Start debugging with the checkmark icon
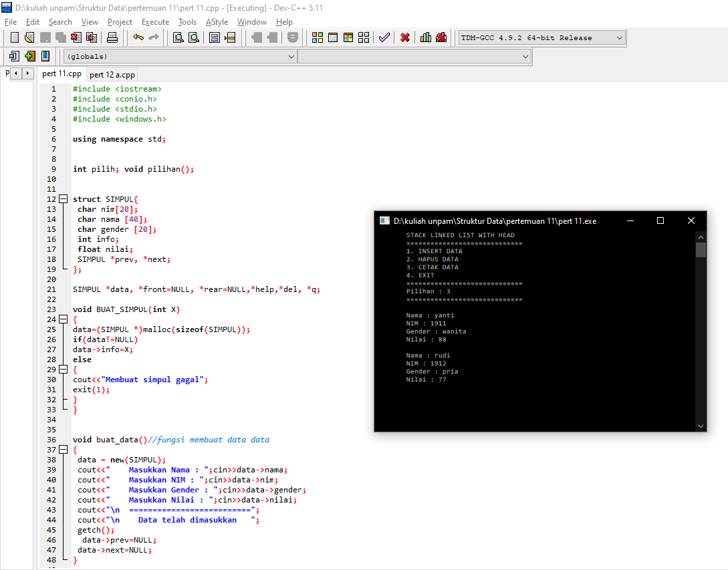Screen dimensions: 728x570 384,37
